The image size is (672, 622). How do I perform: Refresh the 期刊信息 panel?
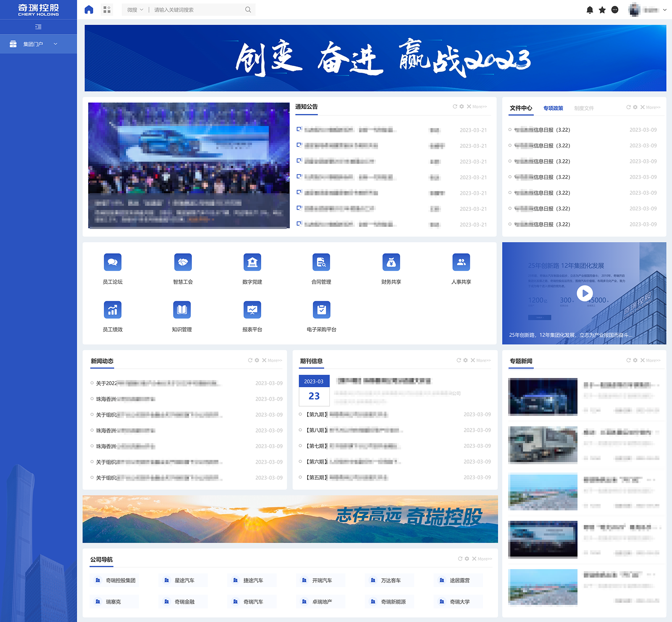click(x=459, y=360)
